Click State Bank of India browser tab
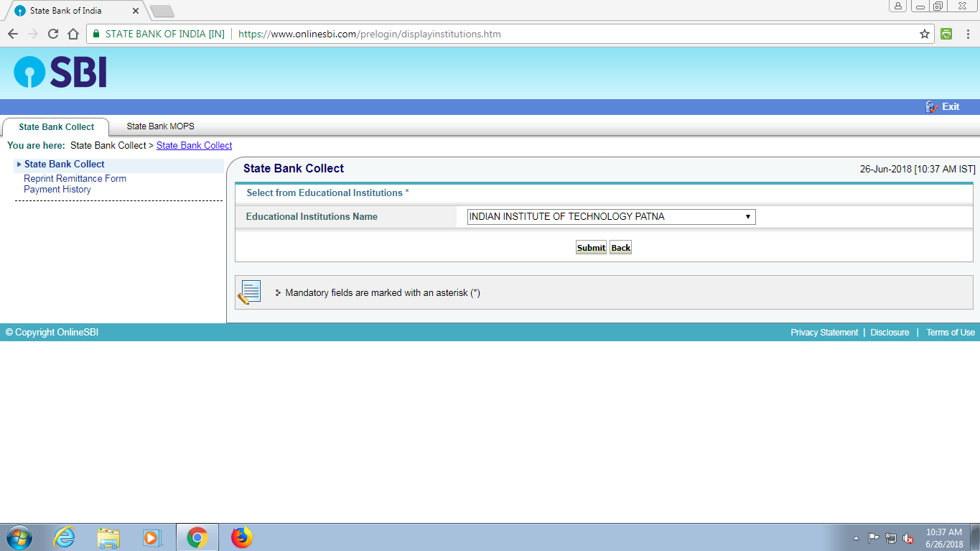The image size is (980, 551). (x=75, y=11)
